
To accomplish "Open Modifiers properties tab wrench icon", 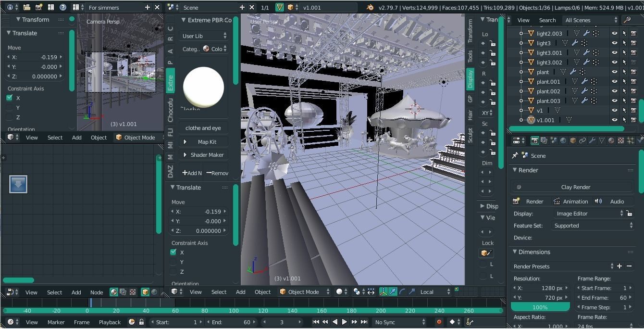I will coord(592,140).
